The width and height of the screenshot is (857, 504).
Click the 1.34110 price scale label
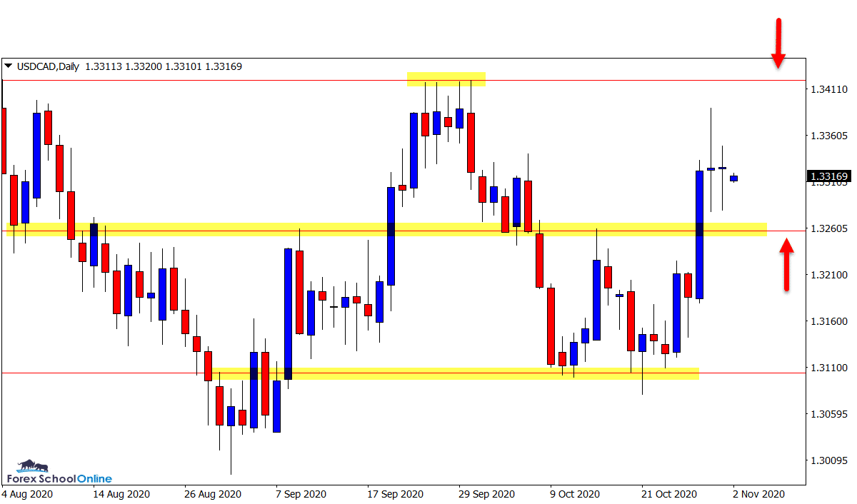point(827,89)
